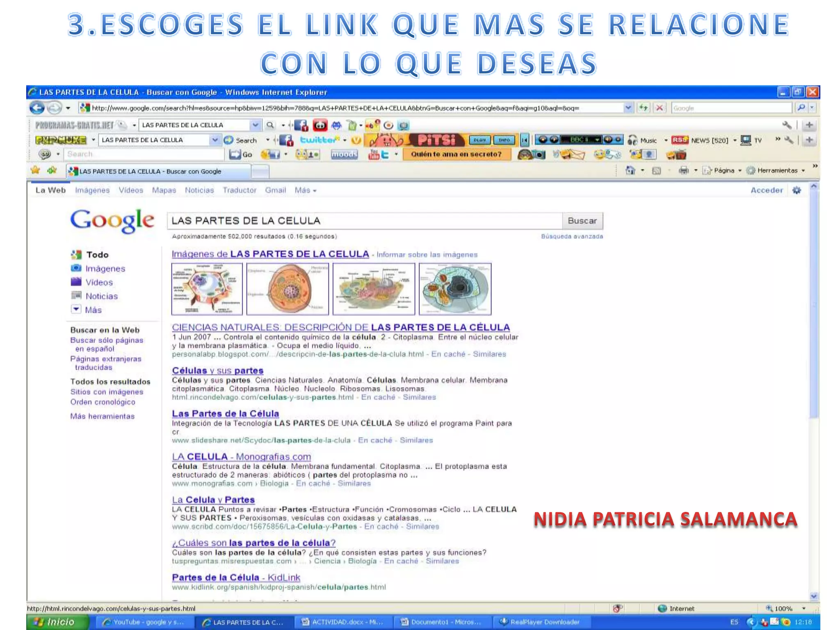Open result CIENCIAS NATURALES: DESCRIPCIÓN DE LAS PARTES

coord(341,327)
